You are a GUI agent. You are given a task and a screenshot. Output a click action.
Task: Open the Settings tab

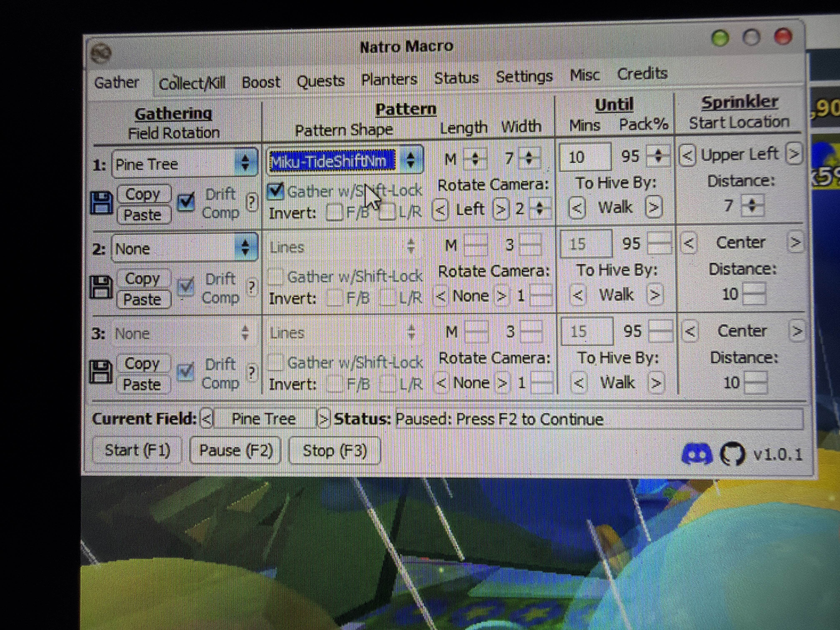click(524, 77)
